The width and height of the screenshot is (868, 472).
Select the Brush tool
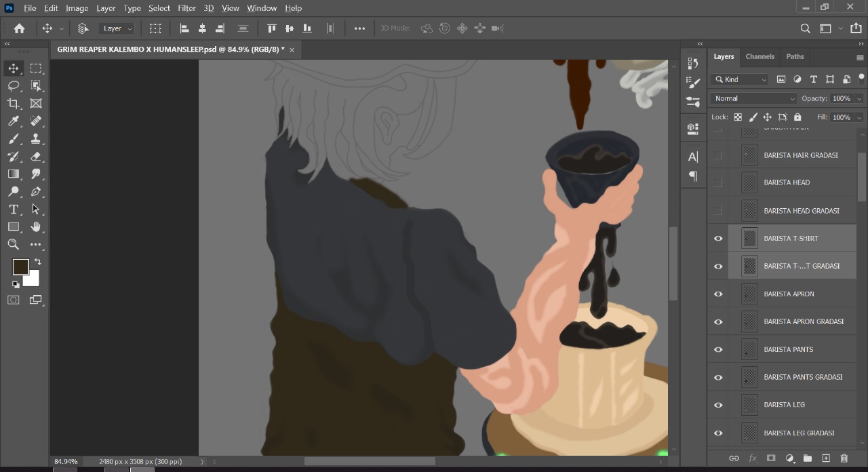pyautogui.click(x=14, y=138)
